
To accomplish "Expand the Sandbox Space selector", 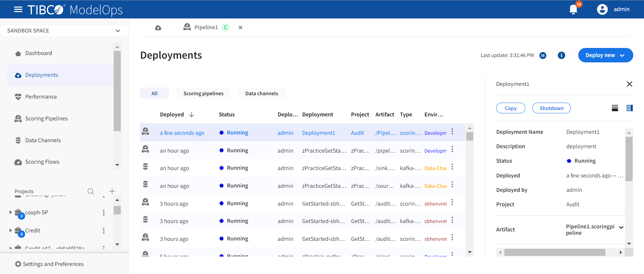I will (x=118, y=31).
